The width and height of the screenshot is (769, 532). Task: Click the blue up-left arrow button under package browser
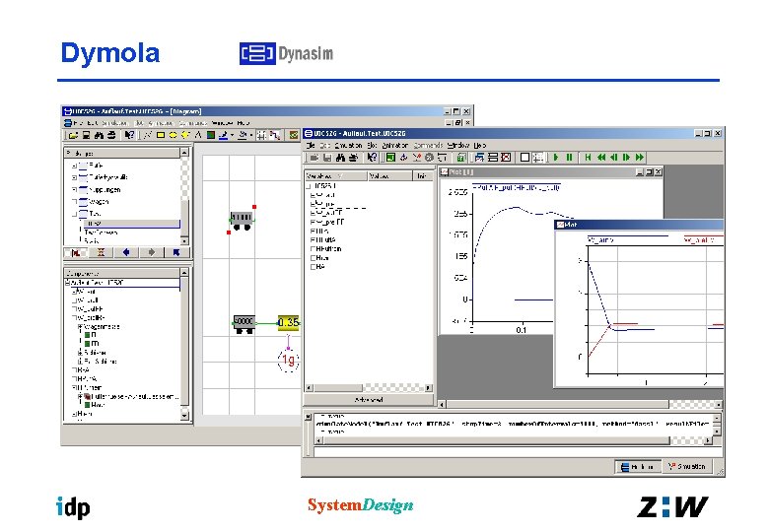click(176, 253)
